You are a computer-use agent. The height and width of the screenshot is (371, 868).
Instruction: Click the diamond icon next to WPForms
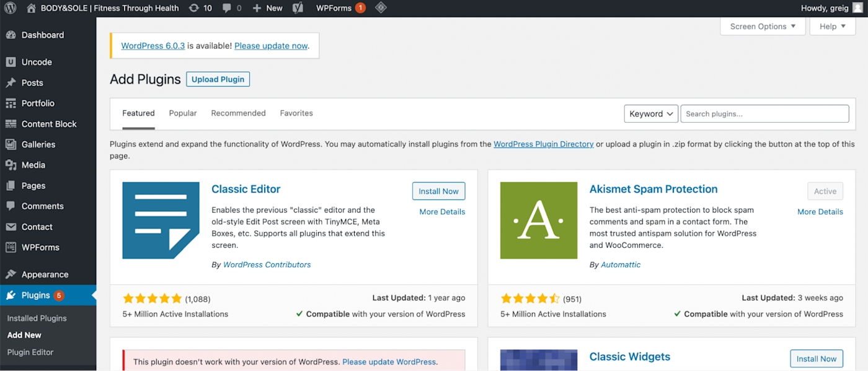click(x=381, y=8)
